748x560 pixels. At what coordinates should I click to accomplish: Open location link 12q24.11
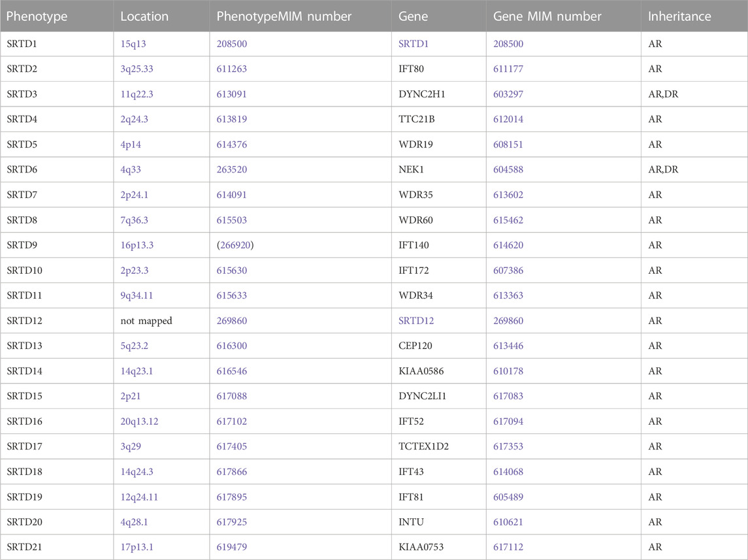click(139, 497)
